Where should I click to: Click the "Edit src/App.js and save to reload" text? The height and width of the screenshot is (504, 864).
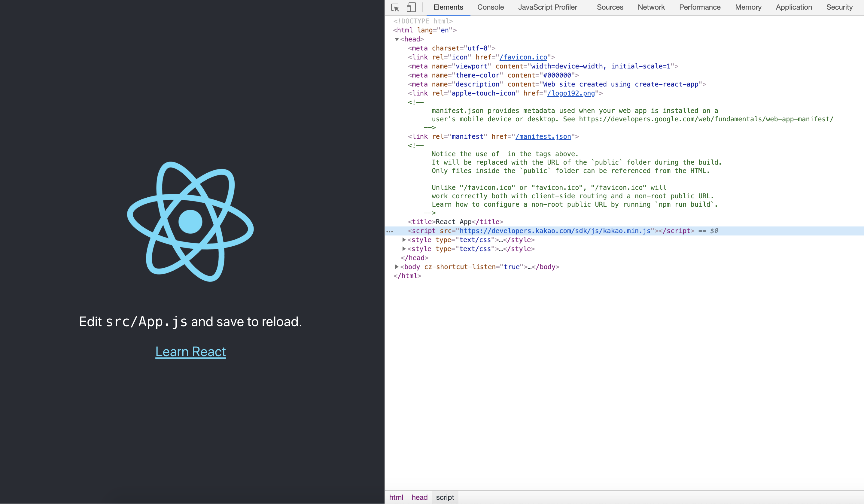point(191,322)
